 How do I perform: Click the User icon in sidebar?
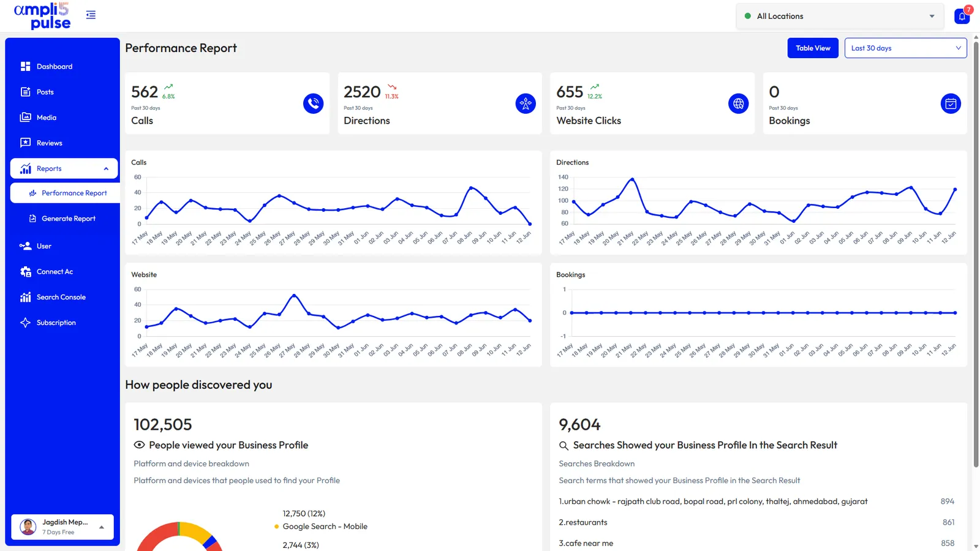coord(25,246)
